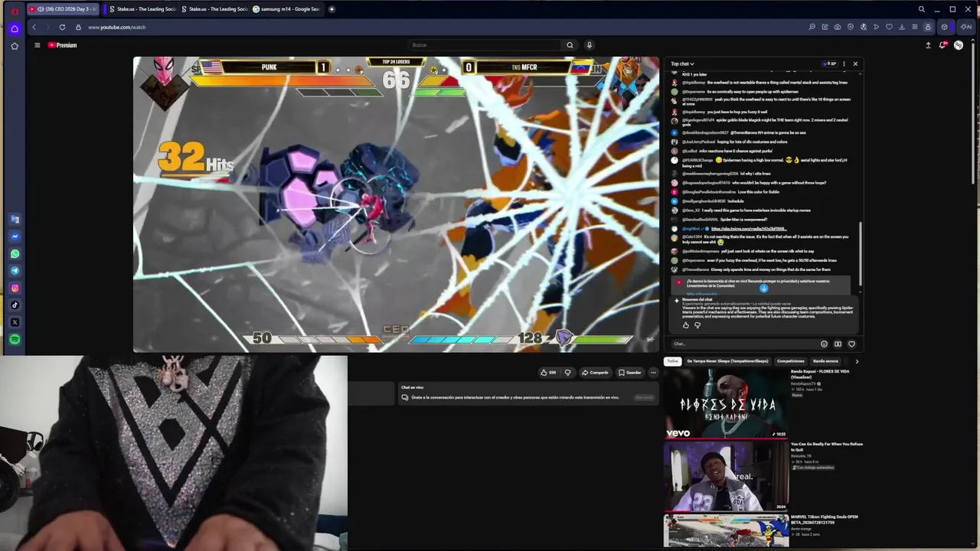
Task: Close the live chat panel
Action: point(855,64)
